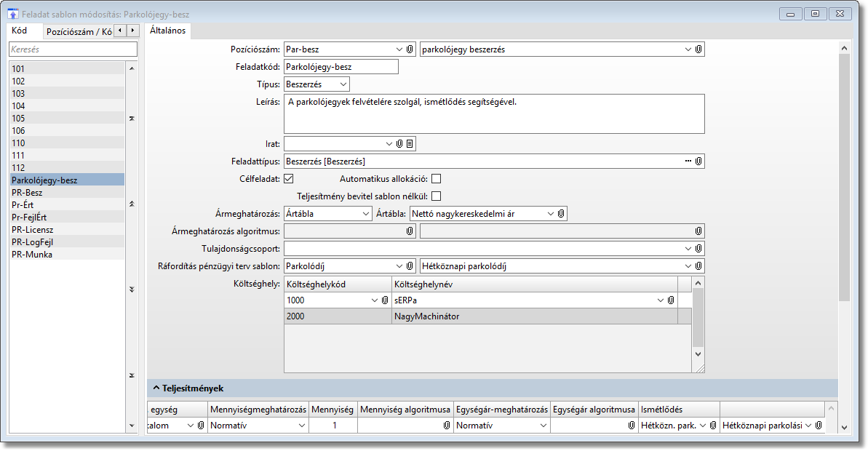
Task: Click the paperclip icon in the Par-besz field
Action: 409,49
